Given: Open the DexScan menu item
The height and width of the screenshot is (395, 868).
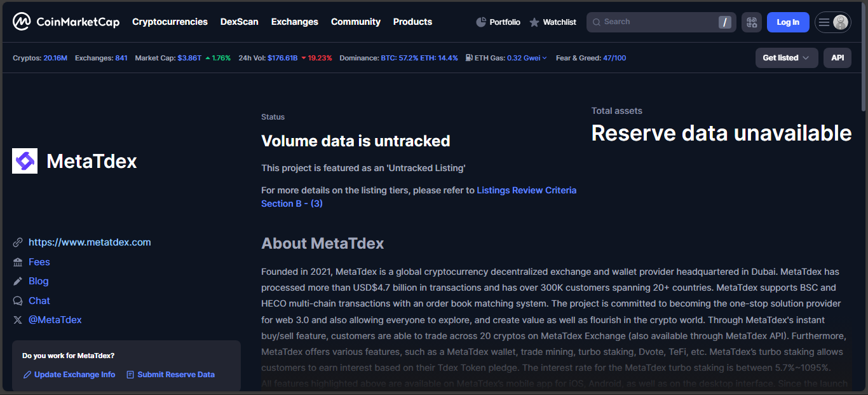Looking at the screenshot, I should 239,22.
